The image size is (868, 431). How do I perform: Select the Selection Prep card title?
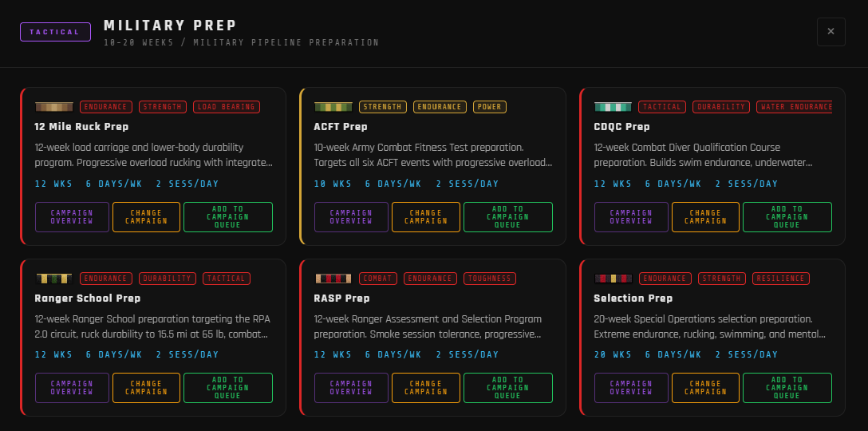tap(633, 298)
